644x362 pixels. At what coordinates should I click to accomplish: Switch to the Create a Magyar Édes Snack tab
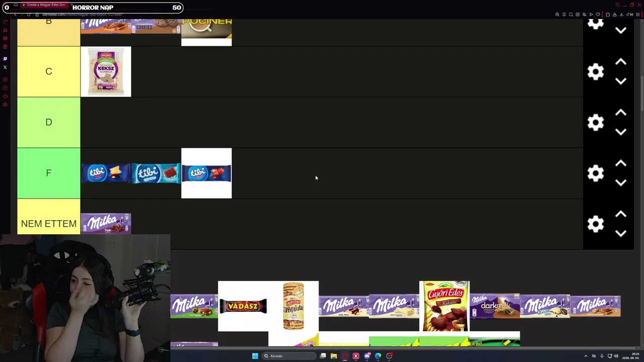[44, 5]
